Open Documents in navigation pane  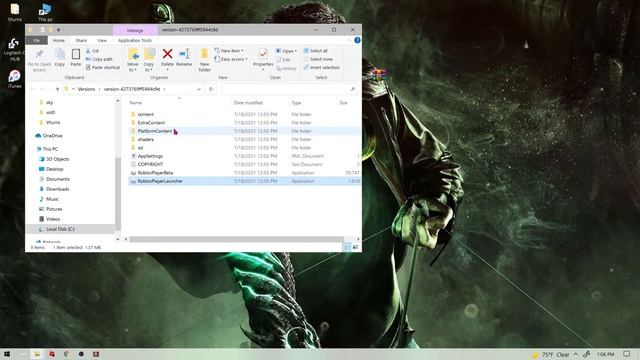(58, 179)
